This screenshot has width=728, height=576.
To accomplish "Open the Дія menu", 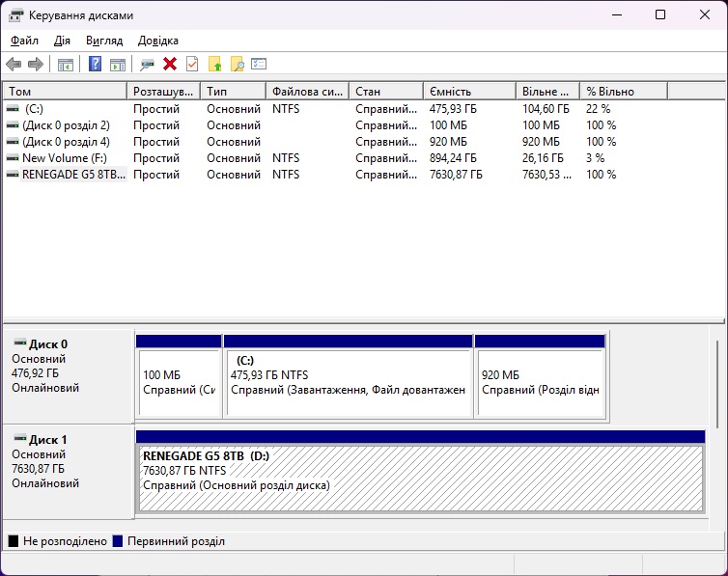I will click(62, 41).
